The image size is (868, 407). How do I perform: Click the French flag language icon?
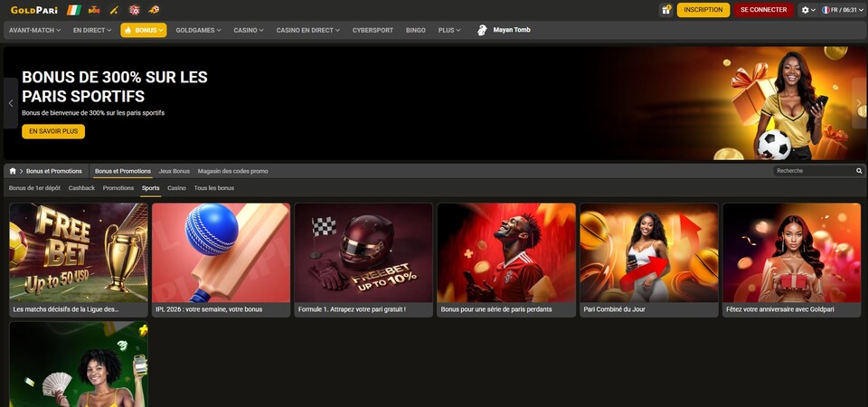click(826, 10)
